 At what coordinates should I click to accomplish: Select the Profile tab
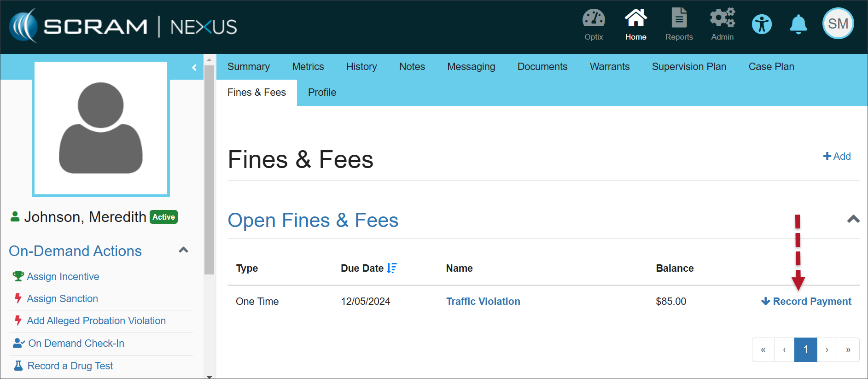pyautogui.click(x=322, y=93)
